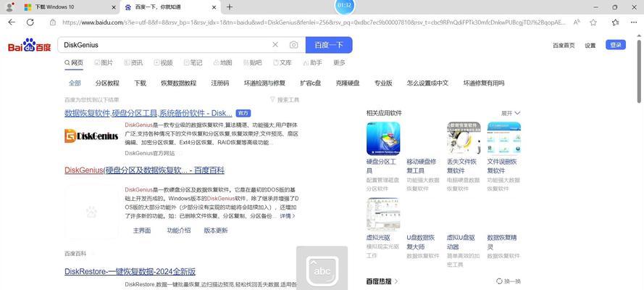The height and width of the screenshot is (290, 644).
Task: Select the 贴吧 search category
Action: pyautogui.click(x=253, y=63)
